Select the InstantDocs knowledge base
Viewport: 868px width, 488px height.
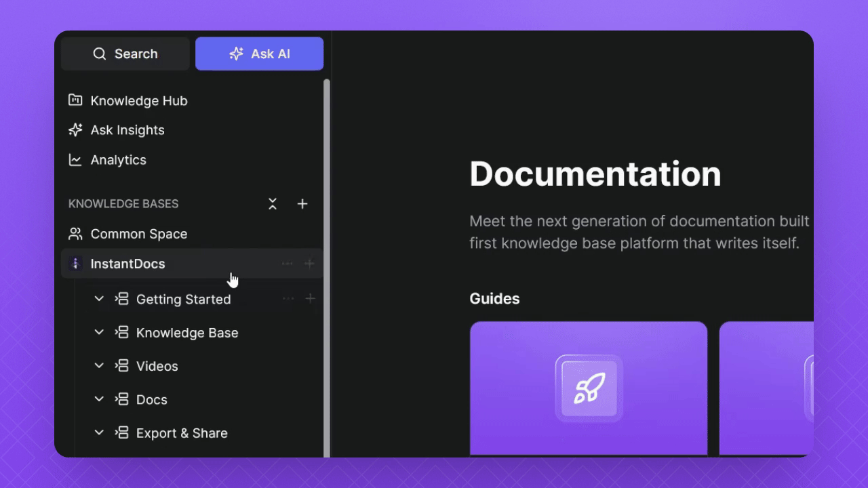pyautogui.click(x=192, y=264)
